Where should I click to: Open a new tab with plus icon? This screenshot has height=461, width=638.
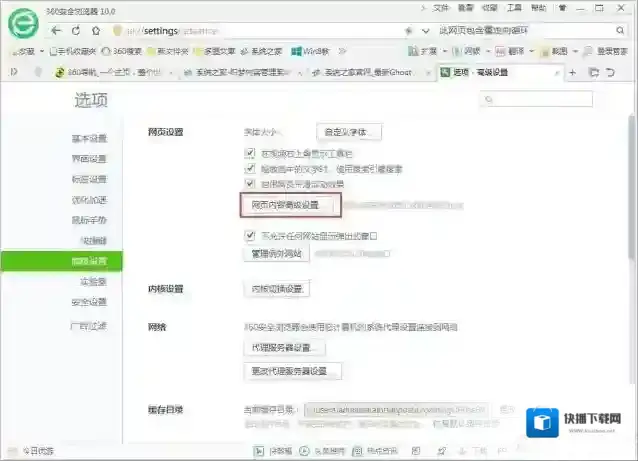574,72
